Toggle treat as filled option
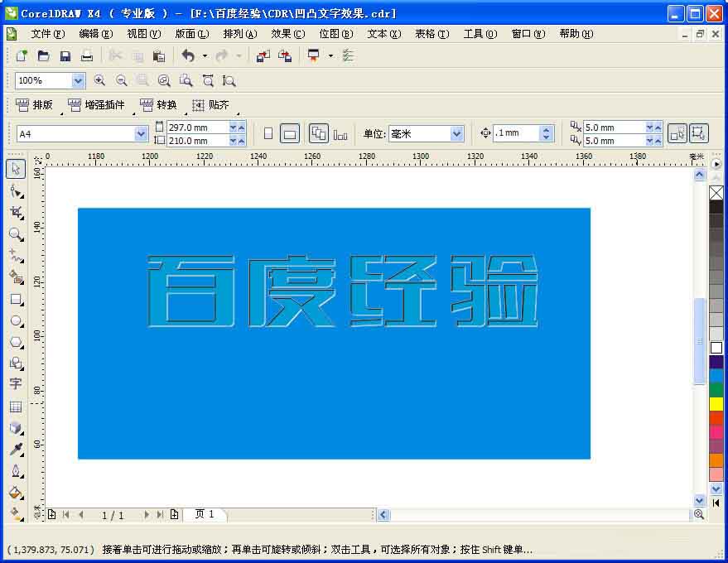The image size is (728, 563). [677, 133]
